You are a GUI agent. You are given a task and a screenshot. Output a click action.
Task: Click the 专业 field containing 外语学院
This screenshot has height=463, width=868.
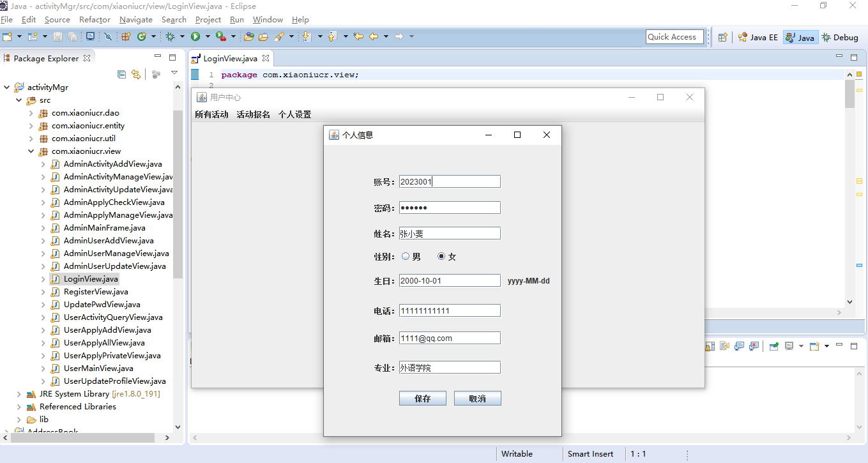click(450, 367)
